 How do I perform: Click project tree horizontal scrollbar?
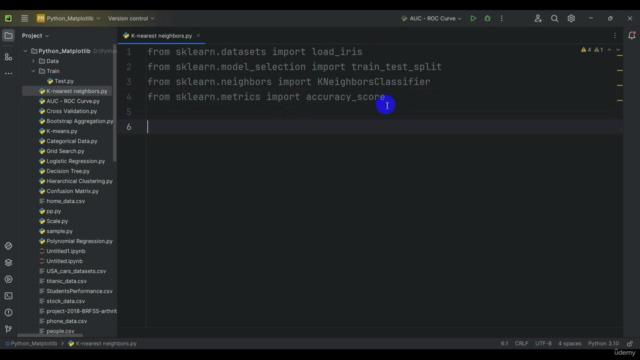click(x=50, y=336)
